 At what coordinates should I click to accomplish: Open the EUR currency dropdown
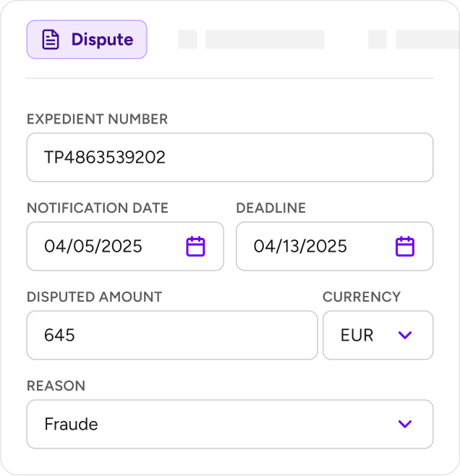pyautogui.click(x=378, y=335)
